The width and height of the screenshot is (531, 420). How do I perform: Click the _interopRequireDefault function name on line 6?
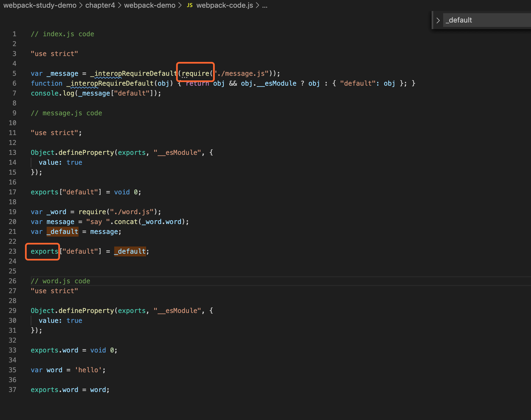click(110, 83)
